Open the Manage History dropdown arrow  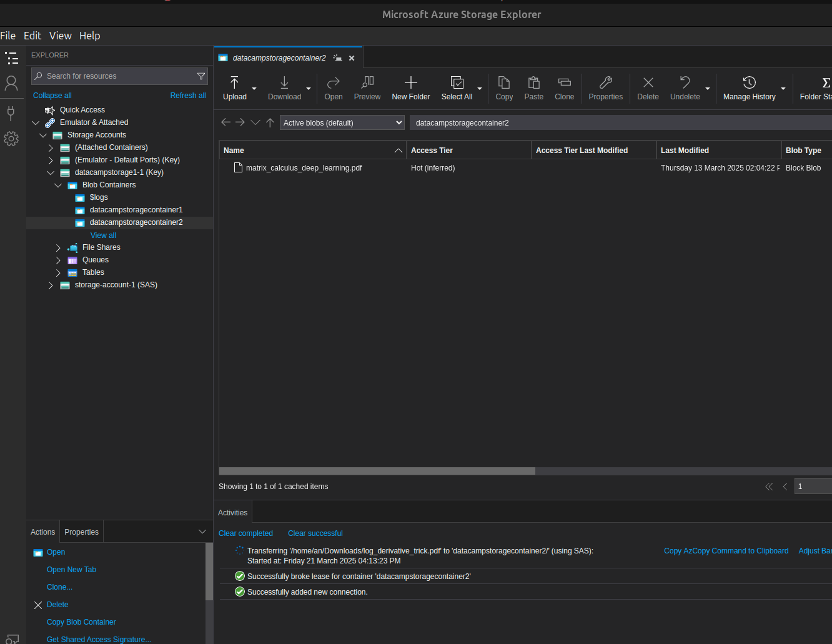tap(783, 89)
